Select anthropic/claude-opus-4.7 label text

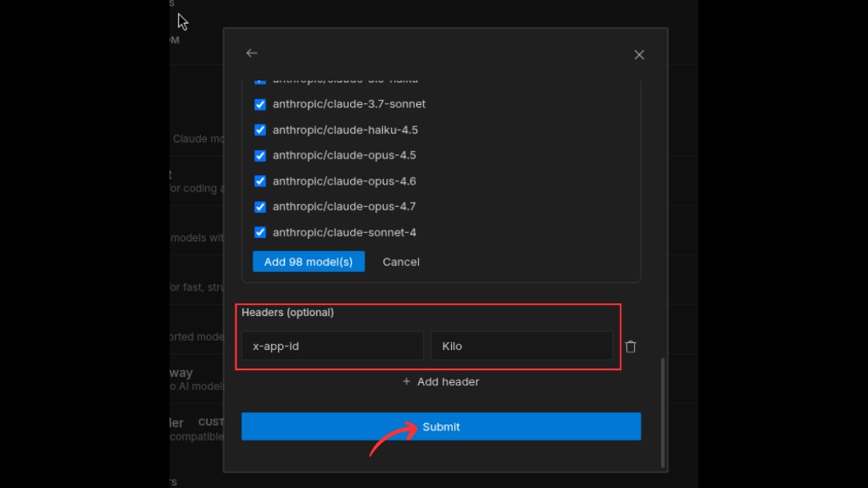344,207
